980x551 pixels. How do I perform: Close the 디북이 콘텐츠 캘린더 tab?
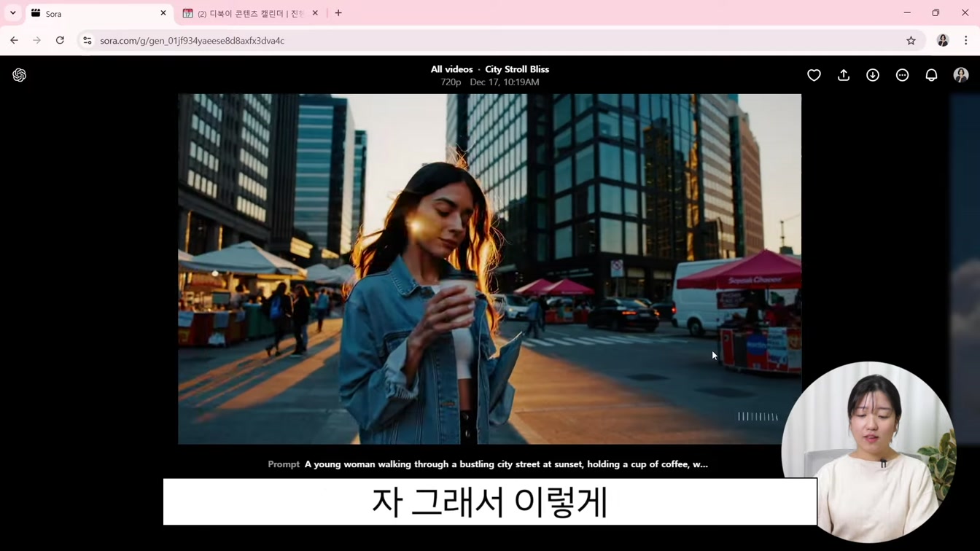click(x=315, y=13)
